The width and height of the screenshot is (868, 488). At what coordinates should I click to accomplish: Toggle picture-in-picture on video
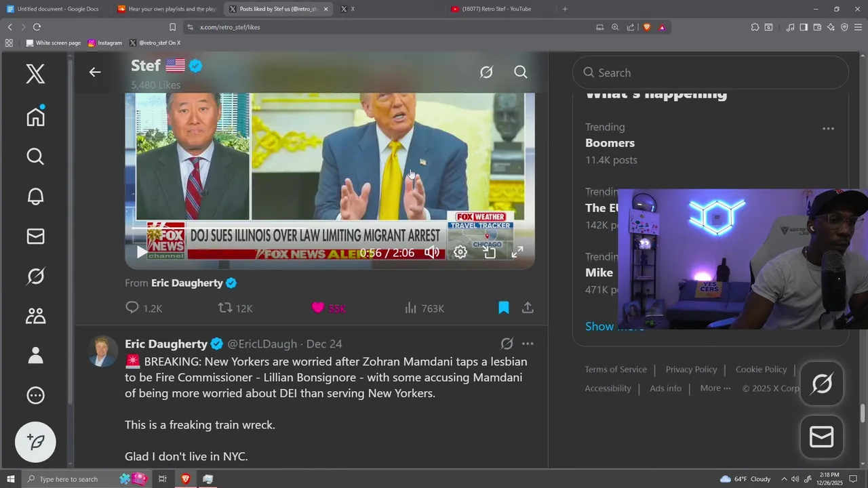[x=489, y=252]
